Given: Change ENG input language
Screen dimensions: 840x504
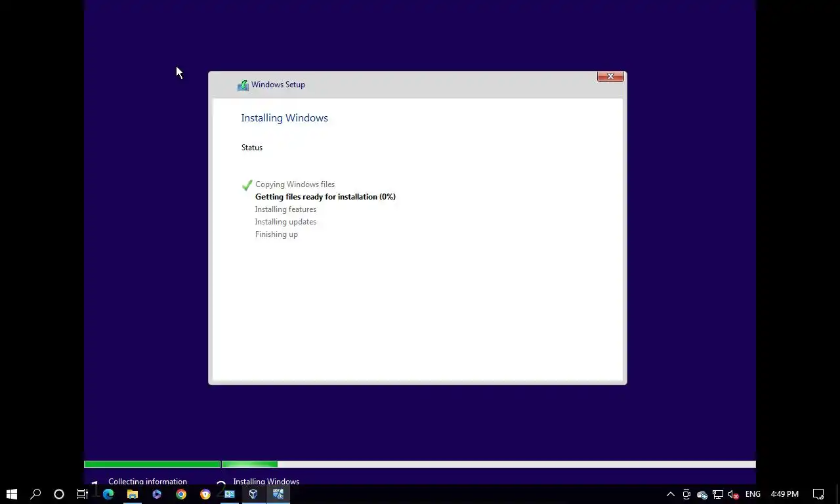Looking at the screenshot, I should [x=753, y=494].
